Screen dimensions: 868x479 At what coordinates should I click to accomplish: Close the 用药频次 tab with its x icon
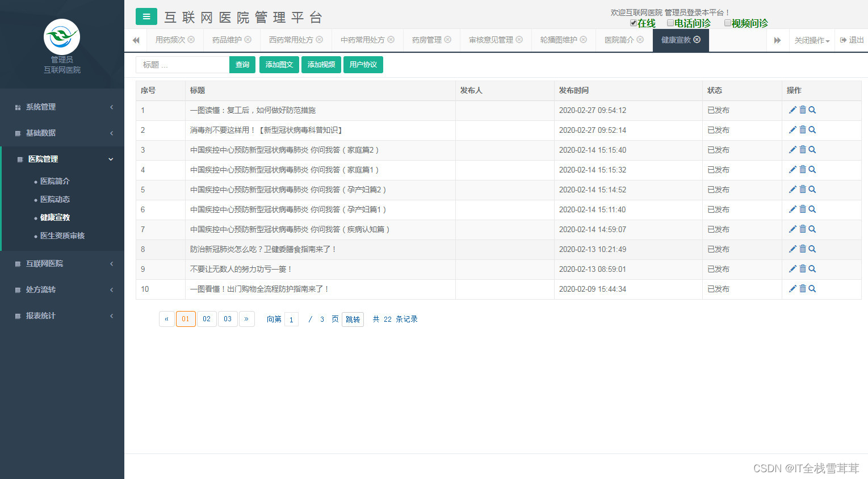(x=191, y=40)
